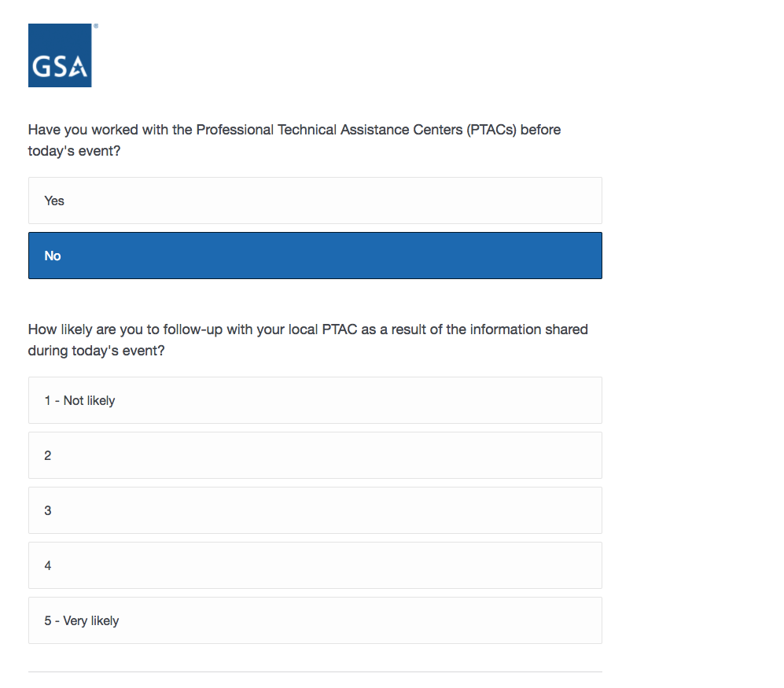Select rating 3 for follow-up likelihood
The width and height of the screenshot is (784, 688).
(x=315, y=510)
